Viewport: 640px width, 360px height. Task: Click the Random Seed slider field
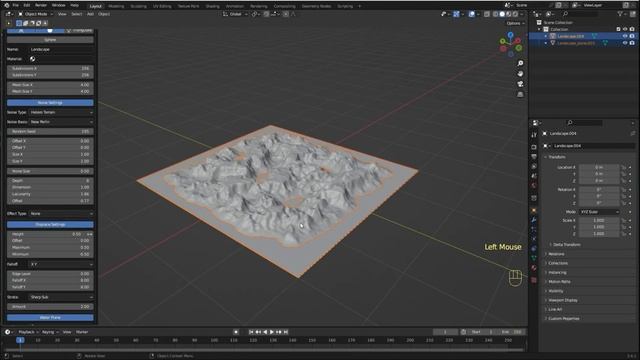[50, 131]
